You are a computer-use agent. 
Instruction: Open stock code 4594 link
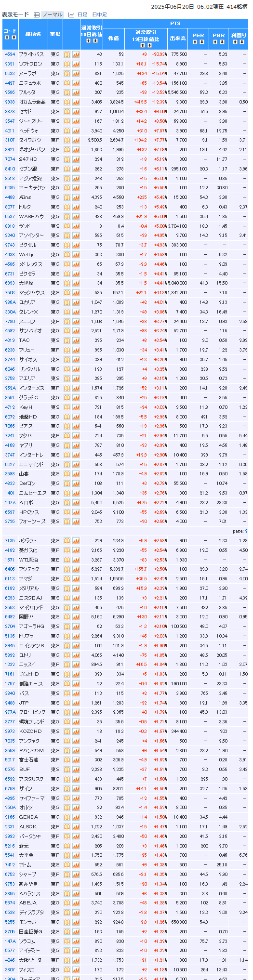click(10, 54)
